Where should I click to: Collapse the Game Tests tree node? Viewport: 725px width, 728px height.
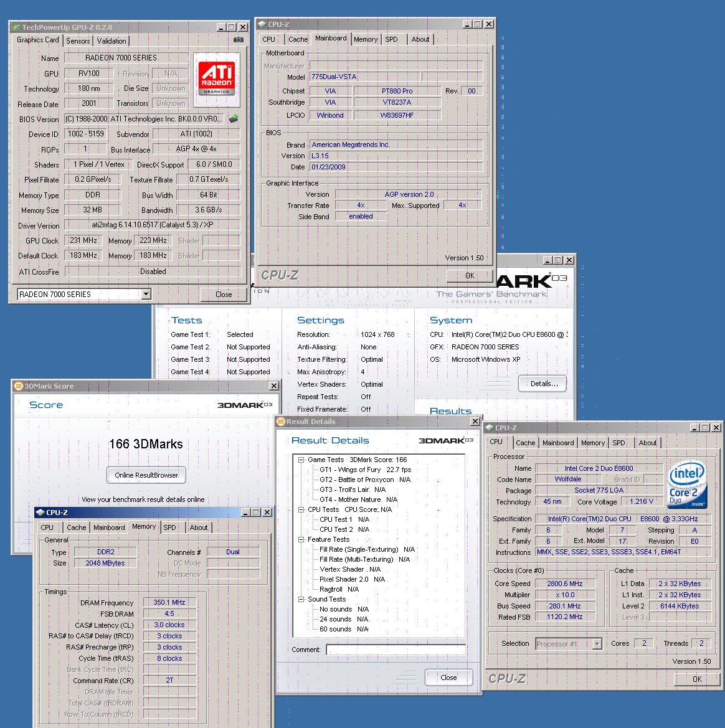pos(301,460)
